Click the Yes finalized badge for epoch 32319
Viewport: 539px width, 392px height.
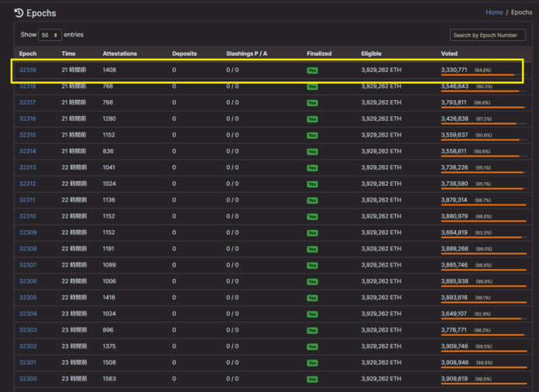(312, 70)
